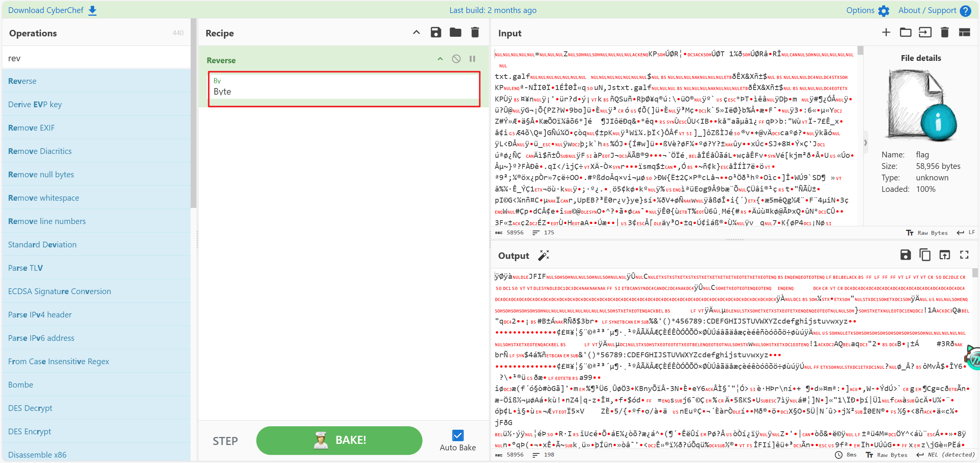Collapse the Recipe pane chevron
The width and height of the screenshot is (980, 463).
coord(416,33)
